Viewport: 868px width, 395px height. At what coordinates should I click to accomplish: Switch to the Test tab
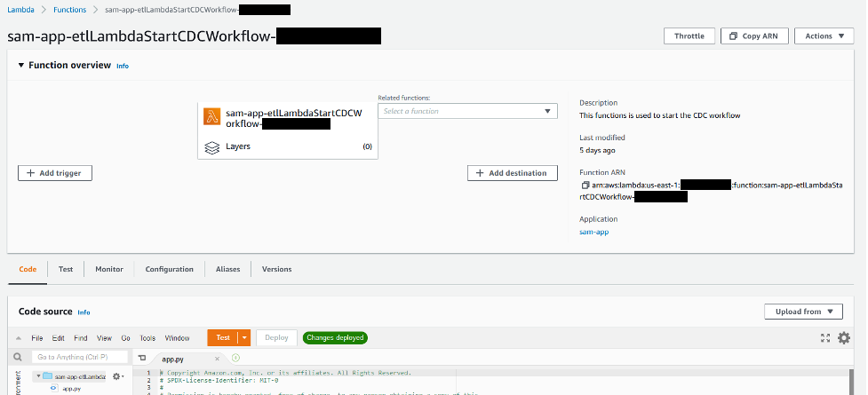[x=66, y=270]
